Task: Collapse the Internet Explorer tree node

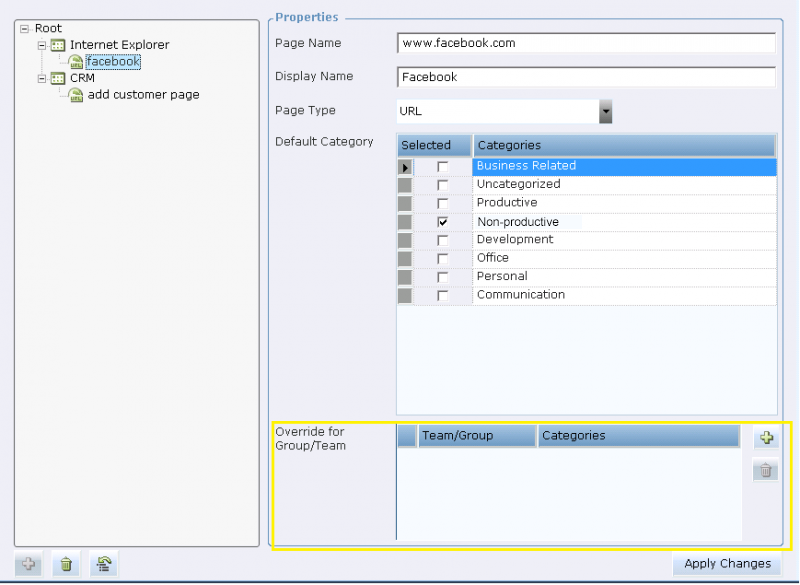Action: 42,45
